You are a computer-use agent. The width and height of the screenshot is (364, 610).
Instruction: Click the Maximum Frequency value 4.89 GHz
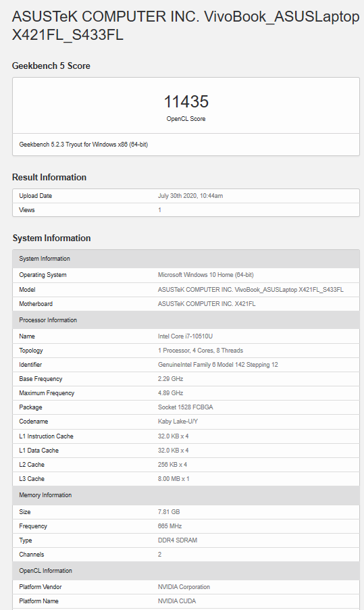[170, 393]
